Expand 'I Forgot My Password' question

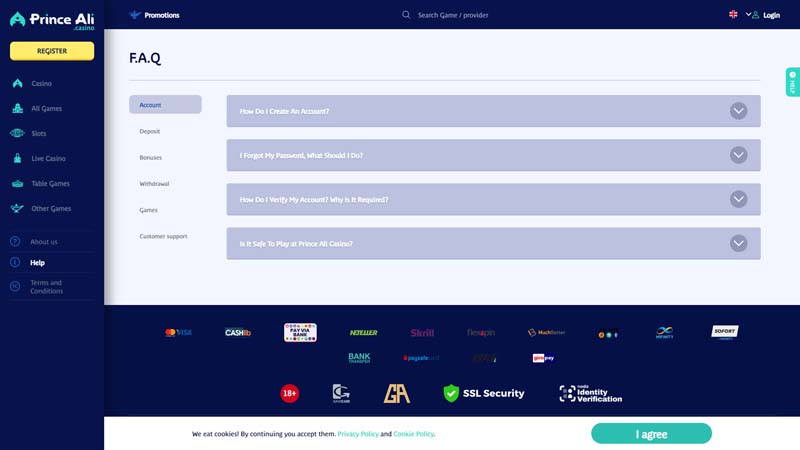[738, 155]
